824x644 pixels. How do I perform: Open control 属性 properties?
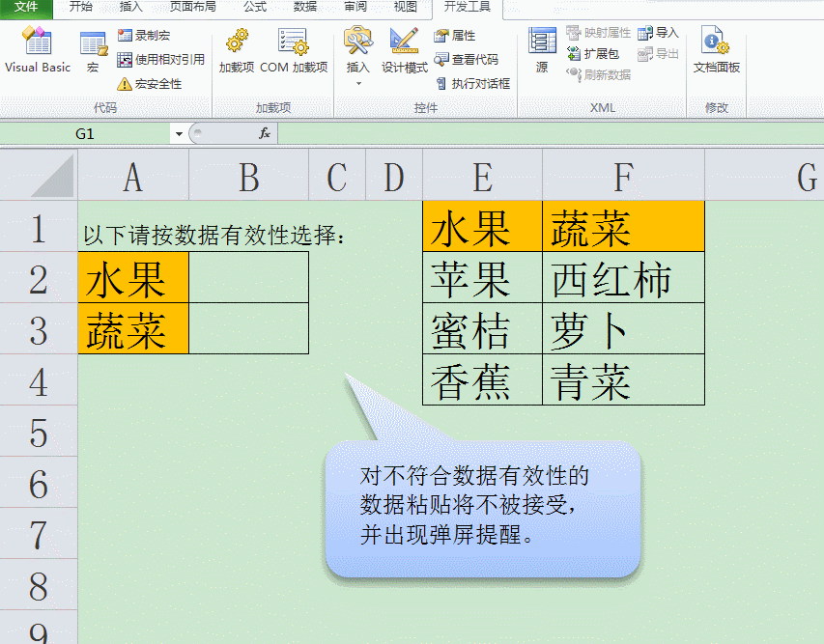[455, 35]
